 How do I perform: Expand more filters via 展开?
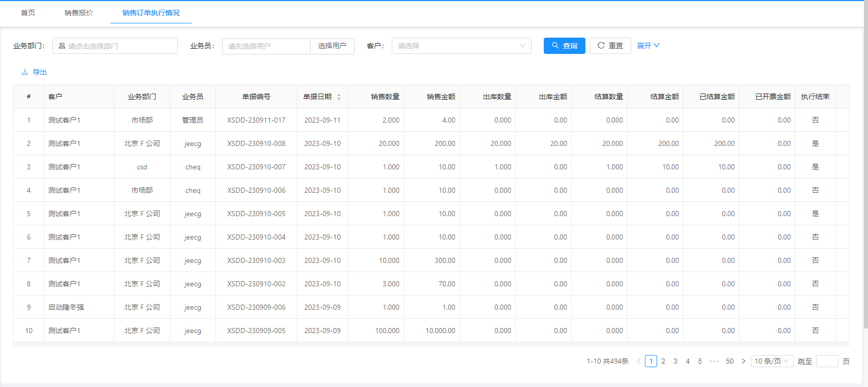pos(648,46)
